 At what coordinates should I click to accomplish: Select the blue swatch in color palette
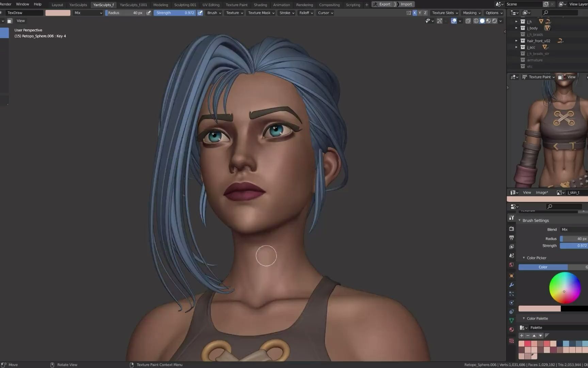(x=566, y=343)
